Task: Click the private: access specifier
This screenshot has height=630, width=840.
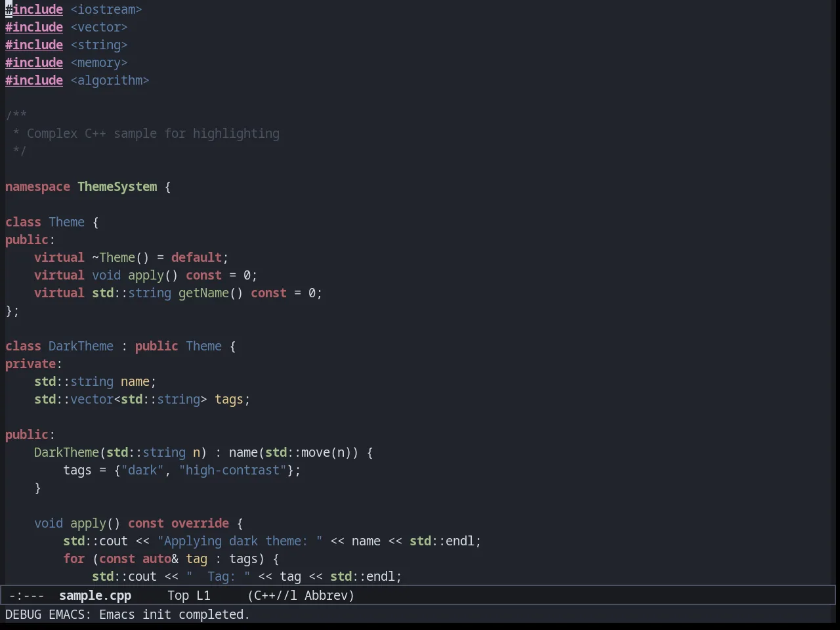Action: pyautogui.click(x=33, y=364)
